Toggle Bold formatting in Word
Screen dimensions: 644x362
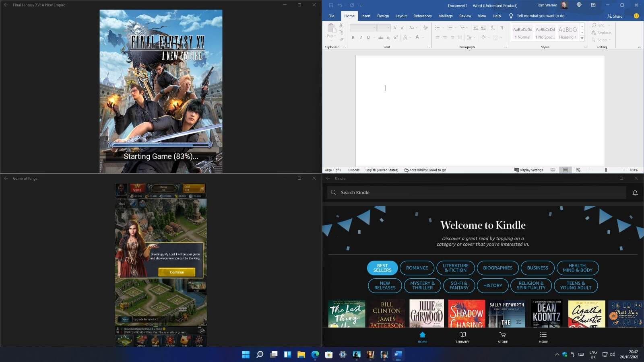click(x=353, y=37)
